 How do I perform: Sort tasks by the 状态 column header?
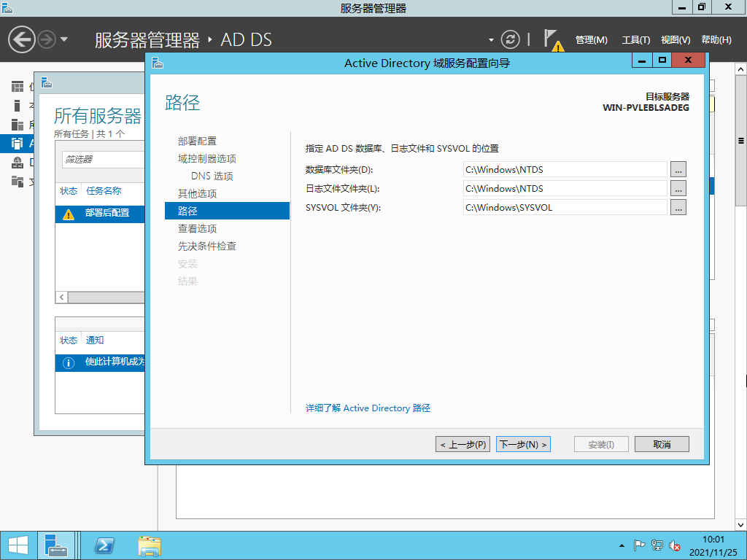click(69, 191)
